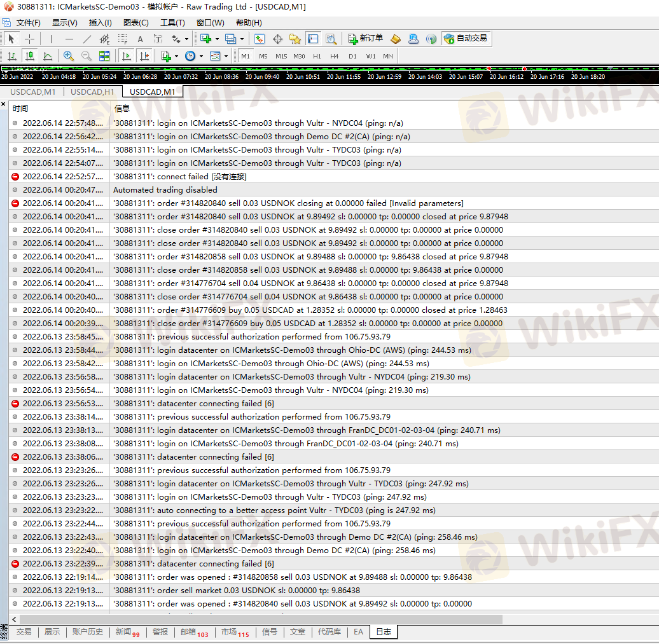The width and height of the screenshot is (659, 644).
Task: Open the 邮箱 terminal tab
Action: coord(194,632)
